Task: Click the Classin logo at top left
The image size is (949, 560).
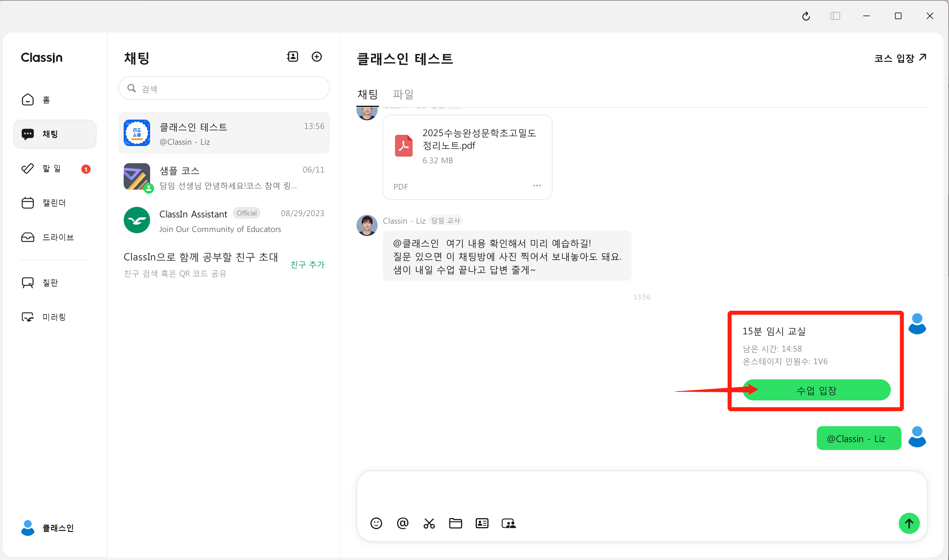Action: pos(42,57)
